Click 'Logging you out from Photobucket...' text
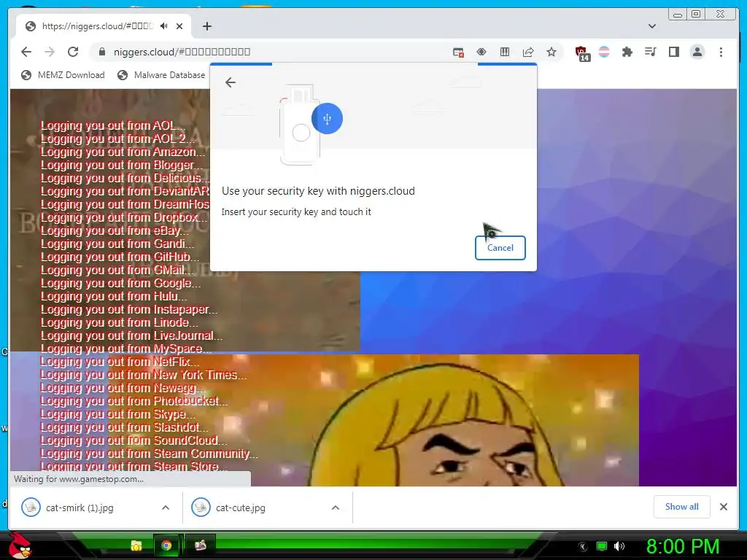 coord(134,401)
